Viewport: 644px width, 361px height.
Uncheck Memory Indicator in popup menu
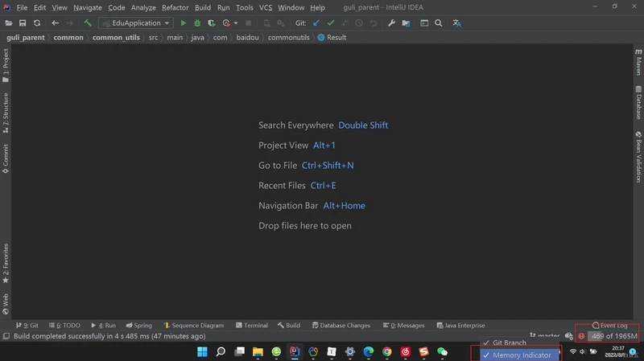(x=521, y=355)
